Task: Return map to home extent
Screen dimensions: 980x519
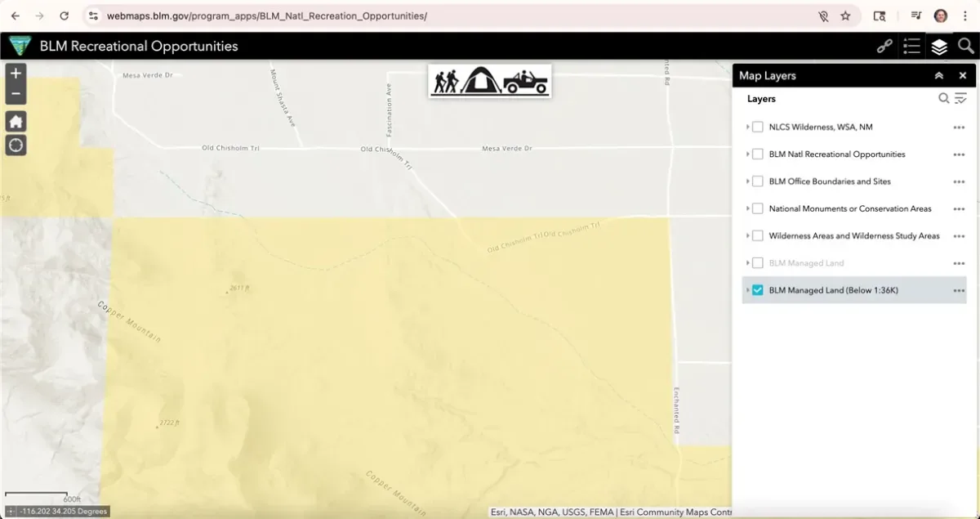Action: coord(16,122)
